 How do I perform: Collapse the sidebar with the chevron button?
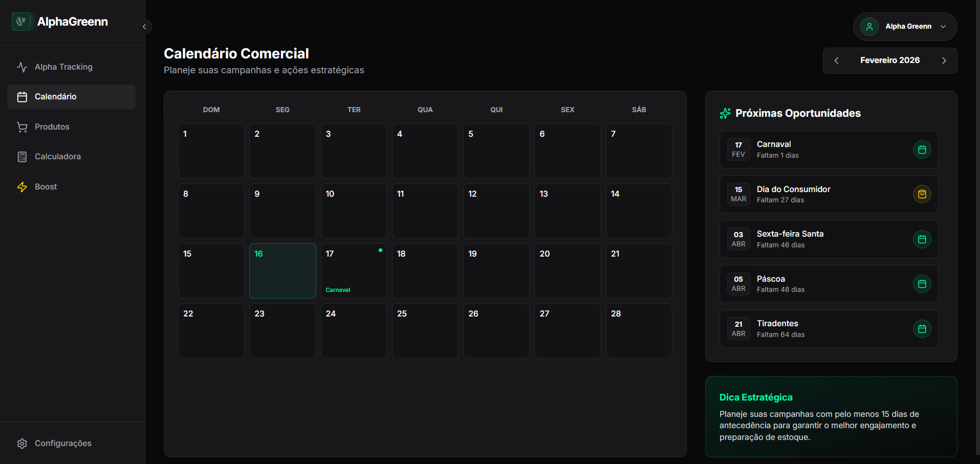pyautogui.click(x=144, y=27)
